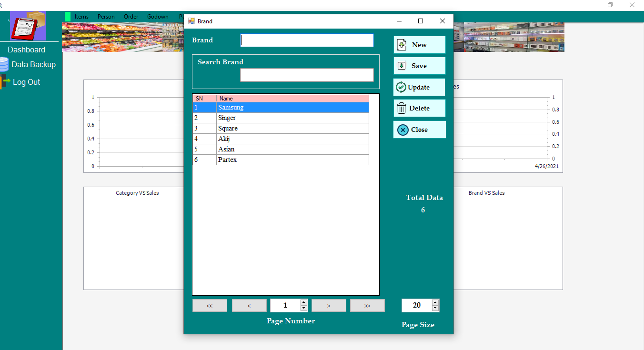Screen dimensions: 644x350
Task: Click into the Search Brand field
Action: (307, 75)
